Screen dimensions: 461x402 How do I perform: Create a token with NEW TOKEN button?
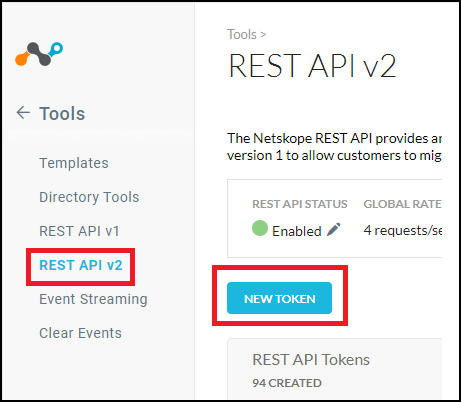[279, 298]
